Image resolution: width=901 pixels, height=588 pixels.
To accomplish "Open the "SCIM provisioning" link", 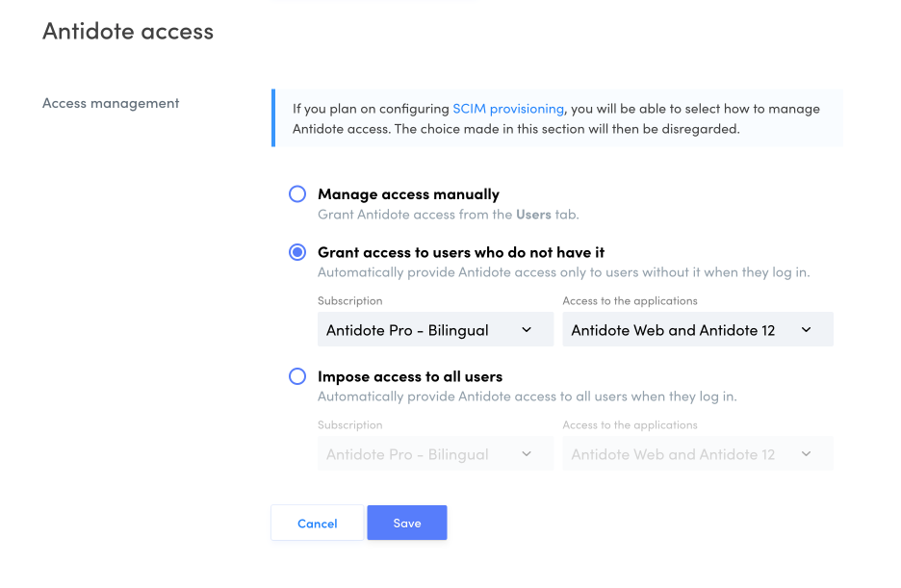I will click(x=508, y=109).
